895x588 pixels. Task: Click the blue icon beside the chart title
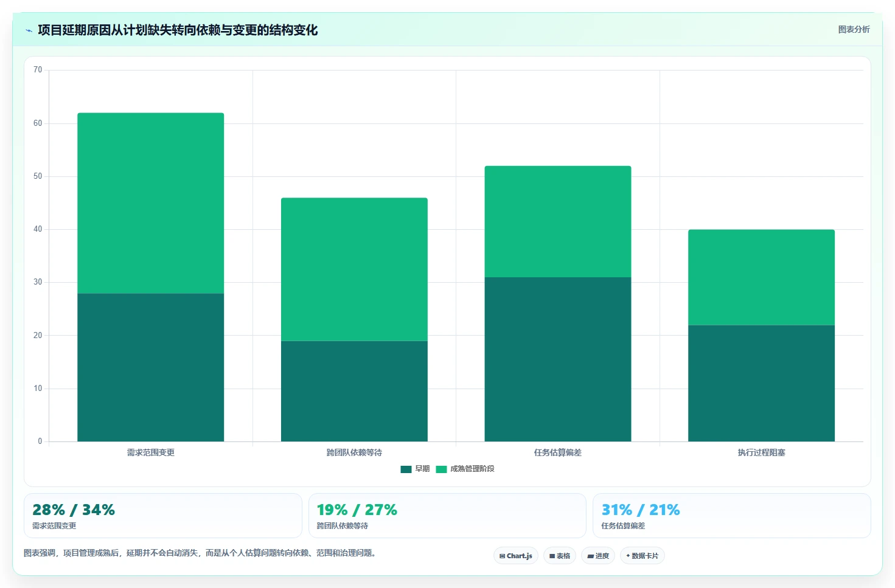29,30
